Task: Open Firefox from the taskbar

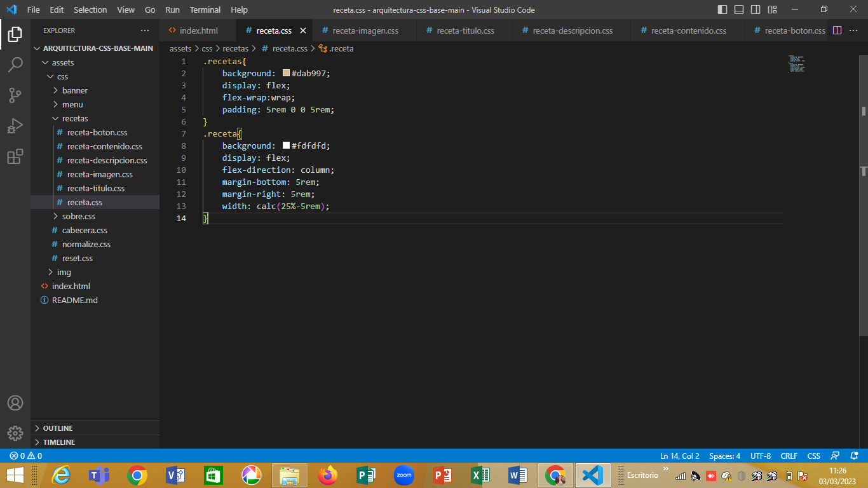Action: tap(328, 475)
